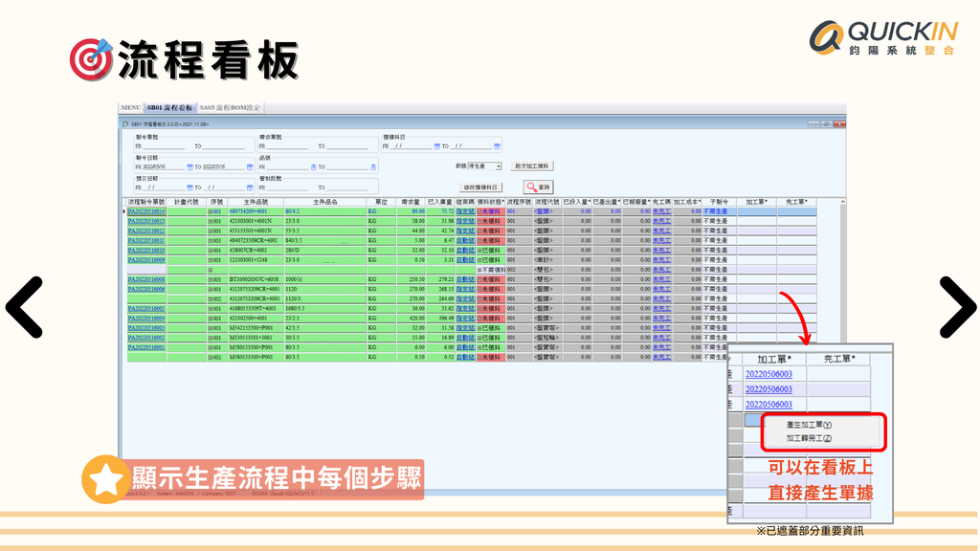
Task: Click the left navigation arrow chevron
Action: 26,306
